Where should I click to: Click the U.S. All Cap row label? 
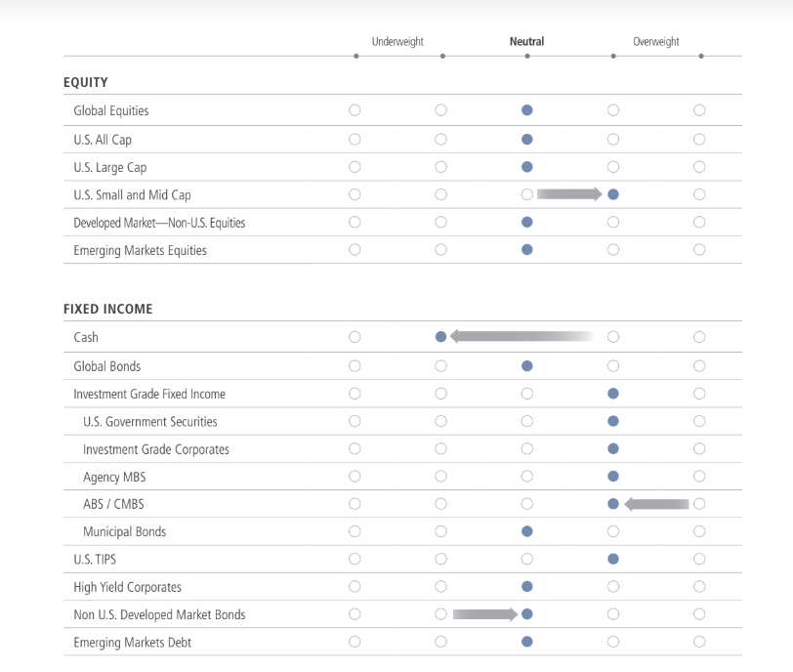point(103,140)
